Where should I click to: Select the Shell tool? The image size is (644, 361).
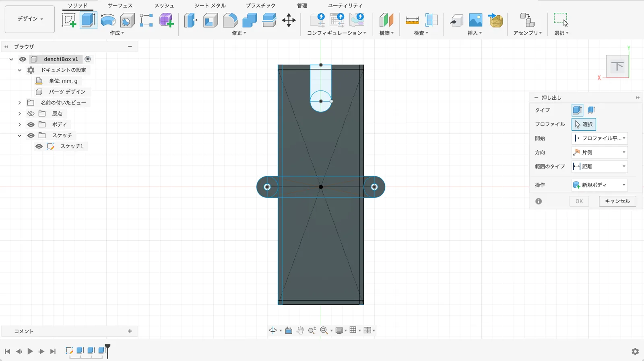click(210, 20)
